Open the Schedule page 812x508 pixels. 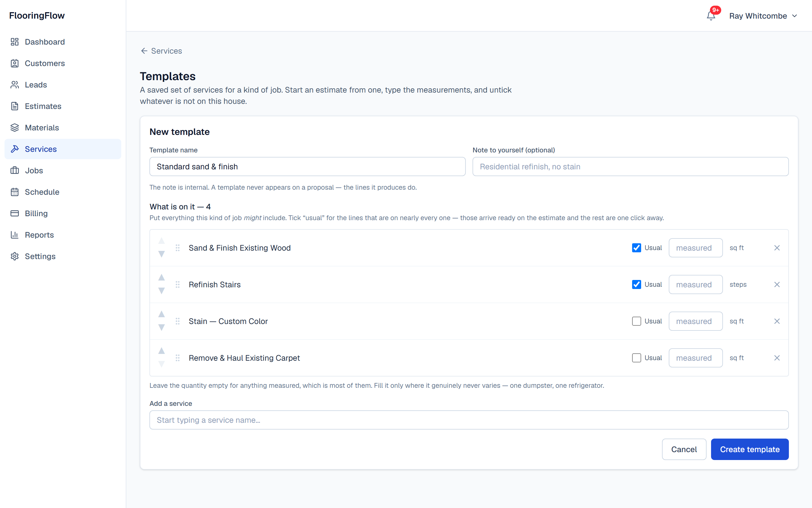click(x=63, y=192)
